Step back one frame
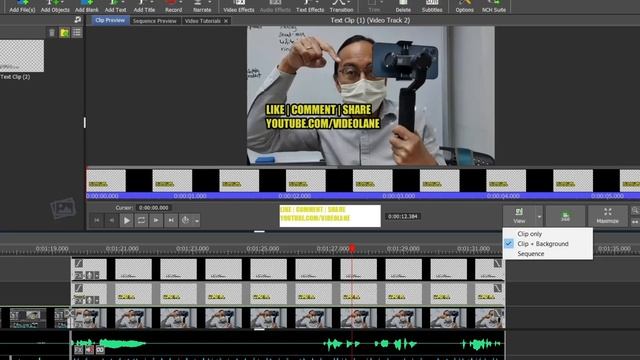 tap(111, 220)
